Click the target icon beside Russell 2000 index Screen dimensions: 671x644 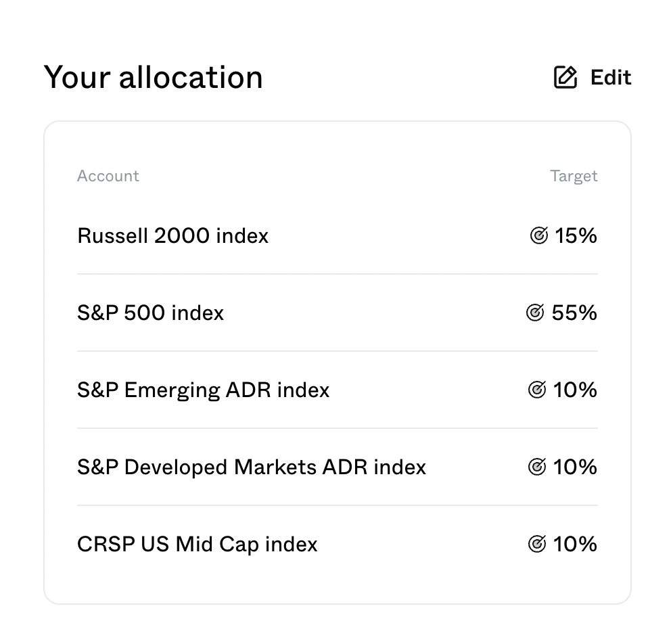(538, 235)
